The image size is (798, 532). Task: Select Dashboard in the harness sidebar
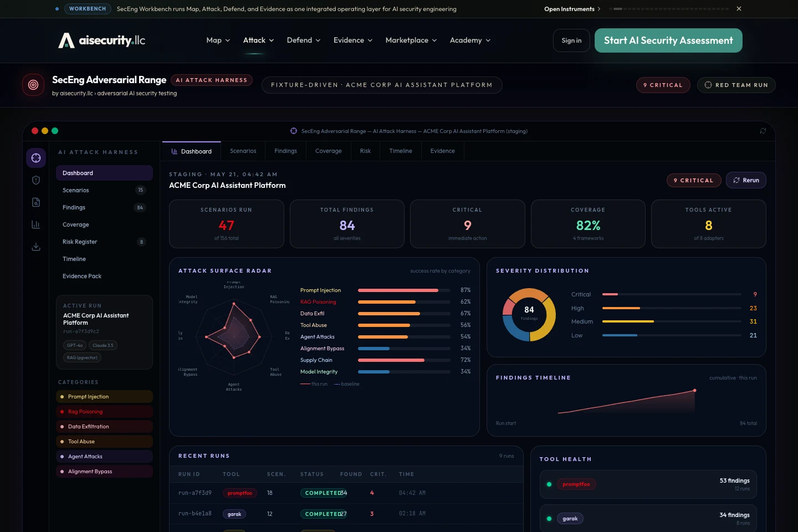[104, 173]
